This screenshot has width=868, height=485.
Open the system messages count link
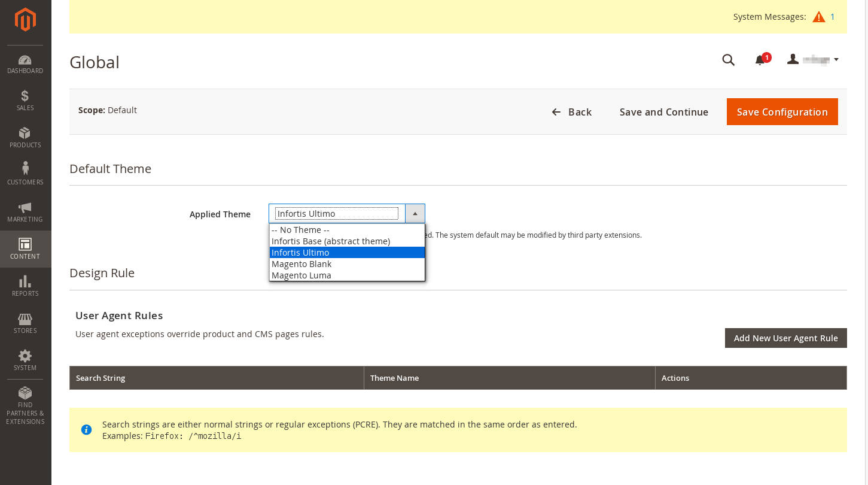pos(832,17)
